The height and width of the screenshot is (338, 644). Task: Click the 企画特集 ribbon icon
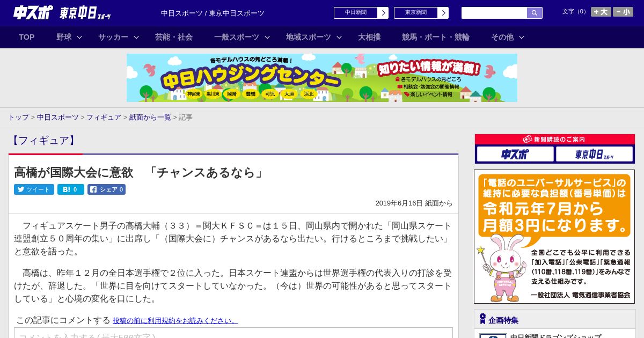tap(482, 319)
